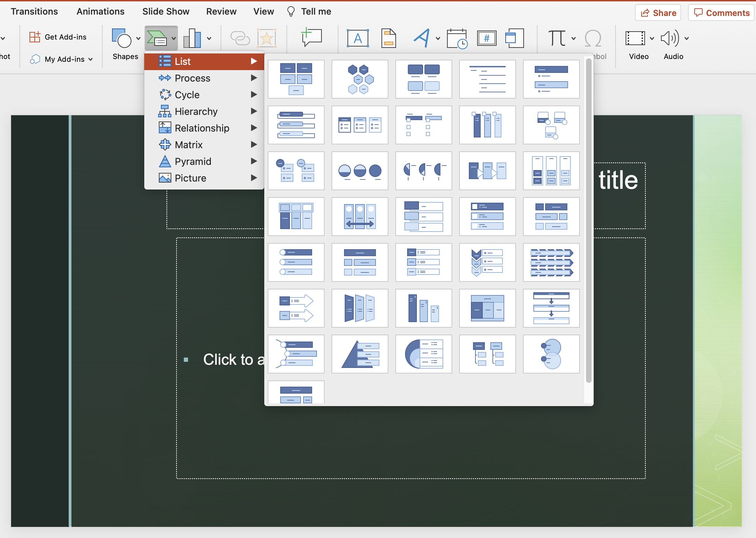Screen dimensions: 756x538
Task: Insert a new comment icon
Action: (x=312, y=37)
